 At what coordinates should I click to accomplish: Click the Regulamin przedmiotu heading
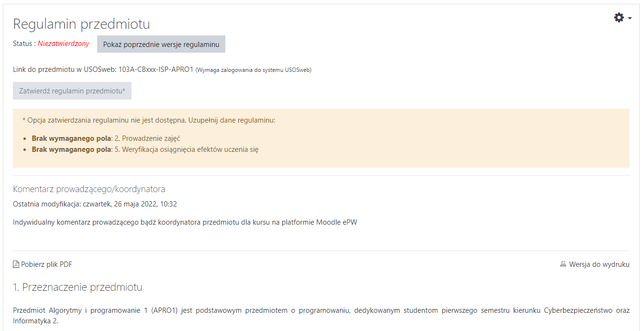point(81,24)
